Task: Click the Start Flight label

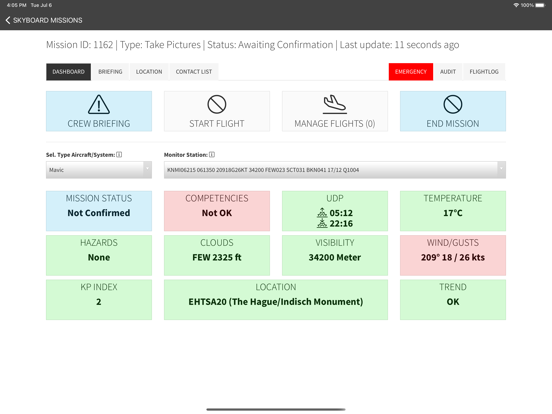Action: pyautogui.click(x=217, y=124)
